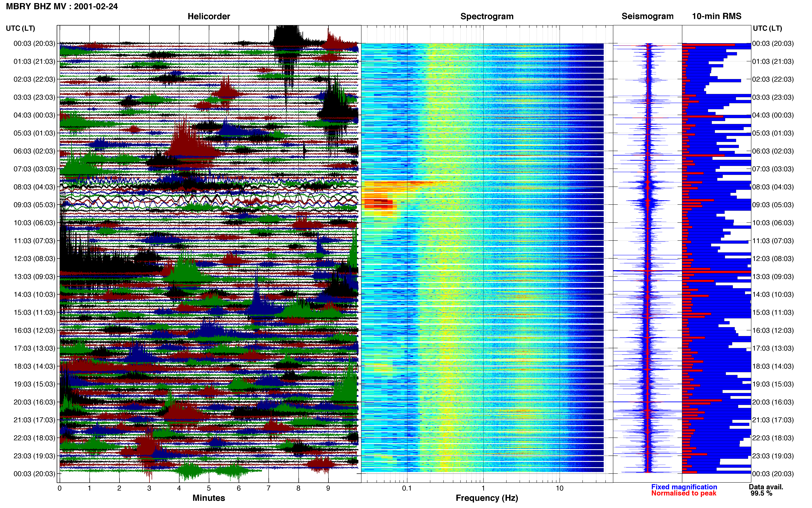Click the Helicorder panel heading
This screenshot has width=812, height=508.
pyautogui.click(x=208, y=16)
